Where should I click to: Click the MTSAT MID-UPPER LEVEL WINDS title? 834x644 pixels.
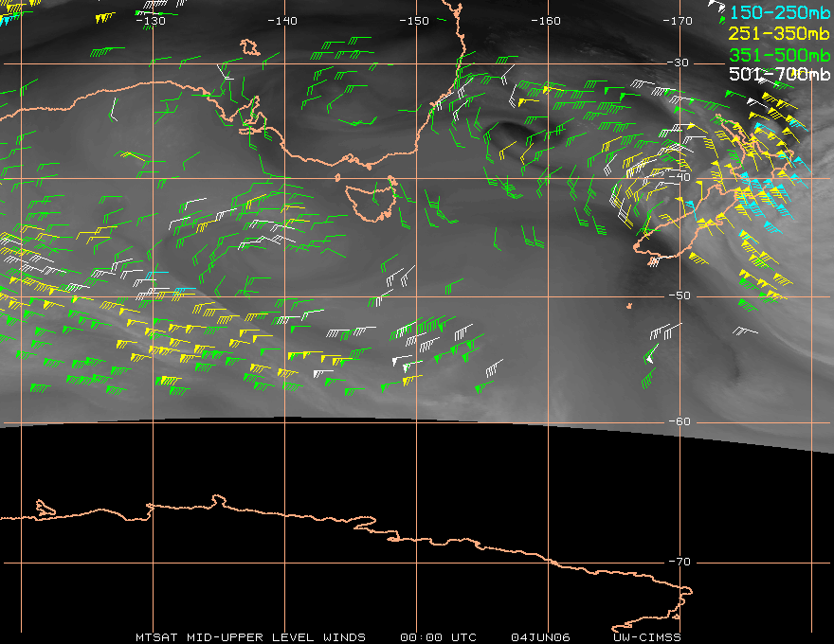[x=250, y=637]
